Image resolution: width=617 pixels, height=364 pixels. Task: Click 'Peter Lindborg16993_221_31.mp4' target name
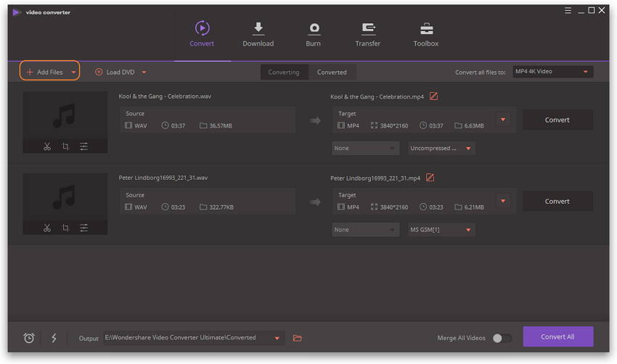point(375,178)
